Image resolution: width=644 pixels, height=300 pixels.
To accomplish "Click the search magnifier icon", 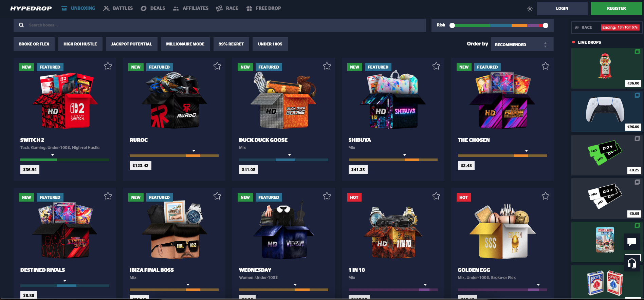I will click(21, 25).
